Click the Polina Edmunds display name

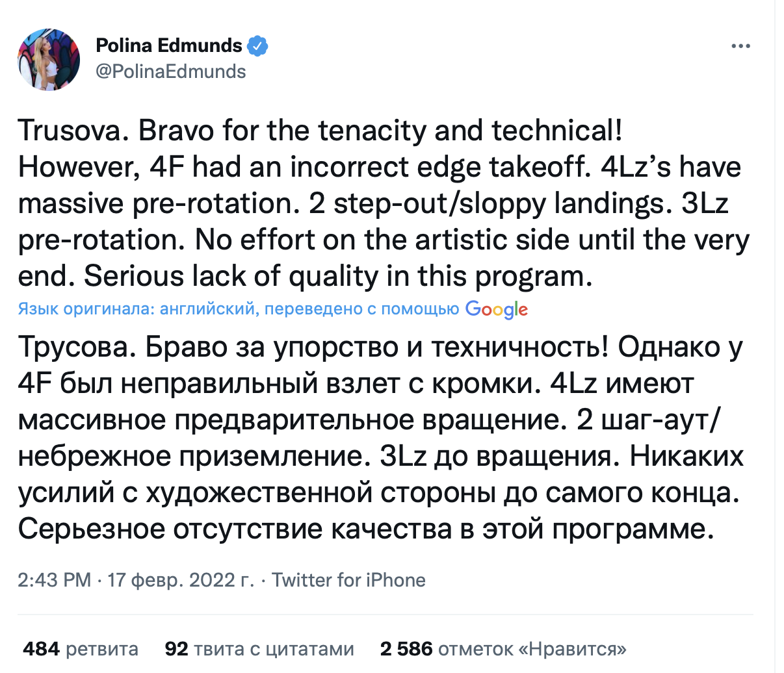[168, 45]
